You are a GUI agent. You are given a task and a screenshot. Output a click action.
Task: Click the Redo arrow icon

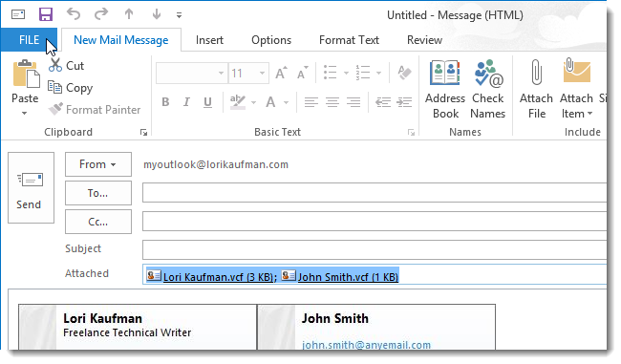[x=101, y=14]
